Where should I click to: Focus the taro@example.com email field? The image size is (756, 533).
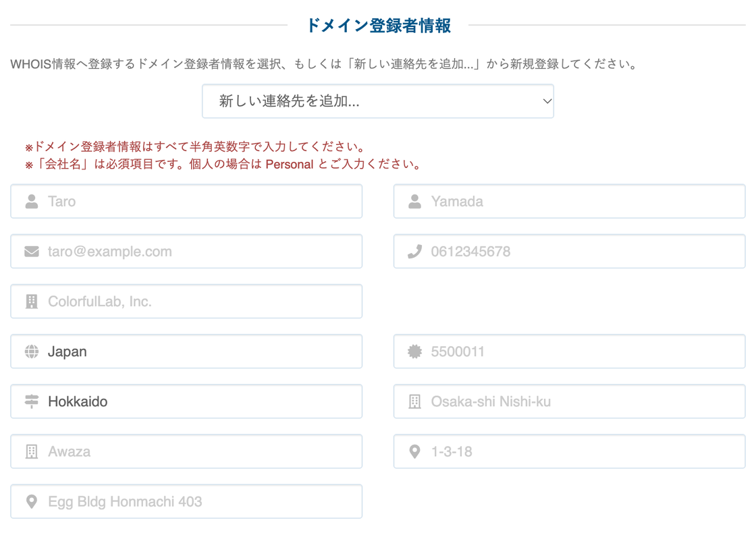186,252
